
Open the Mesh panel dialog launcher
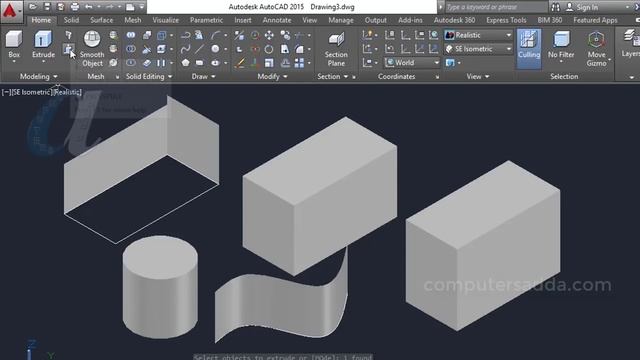(118, 77)
